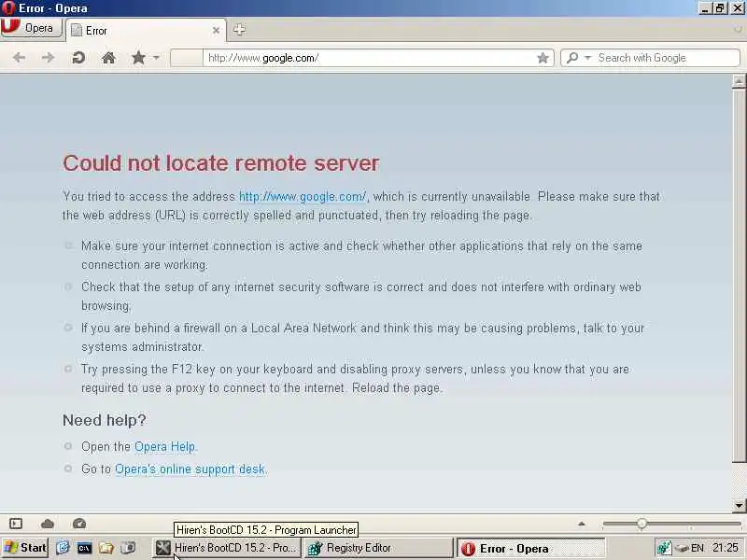
Task: Open view options arrow beside zoom slider
Action: coord(581,524)
